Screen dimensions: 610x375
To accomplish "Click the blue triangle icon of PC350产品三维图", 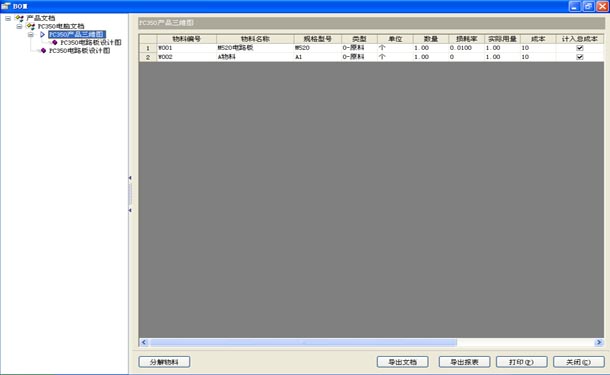I will click(42, 34).
